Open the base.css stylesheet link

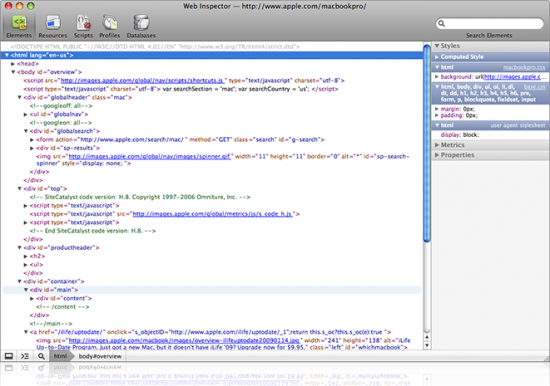pyautogui.click(x=535, y=87)
